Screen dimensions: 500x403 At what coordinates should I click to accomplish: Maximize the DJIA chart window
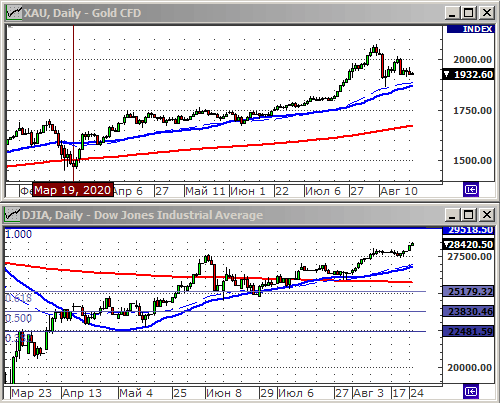(x=468, y=215)
